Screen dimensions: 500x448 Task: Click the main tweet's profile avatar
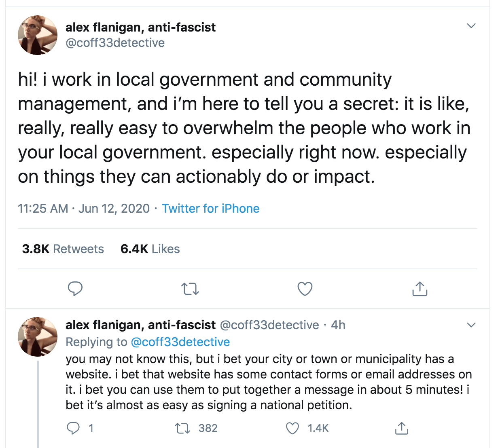point(38,35)
